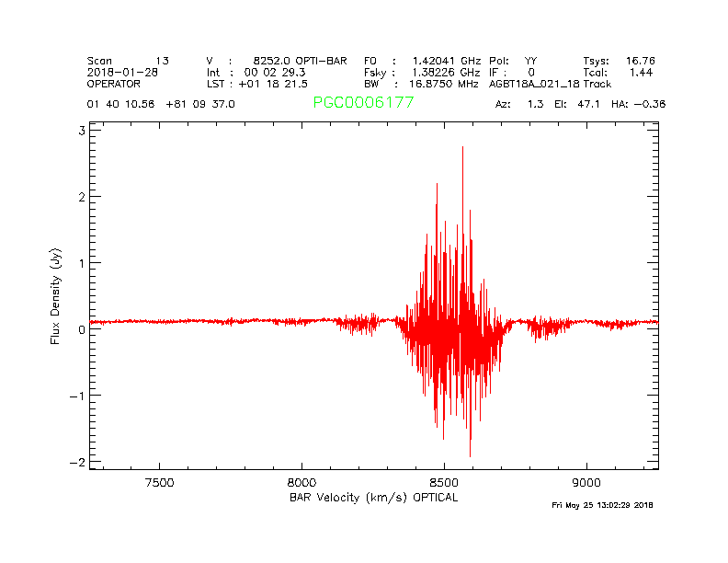Viewport: 728px width, 563px height.
Task: Click the Fsky value 1.38226 GHz
Action: pyautogui.click(x=446, y=73)
